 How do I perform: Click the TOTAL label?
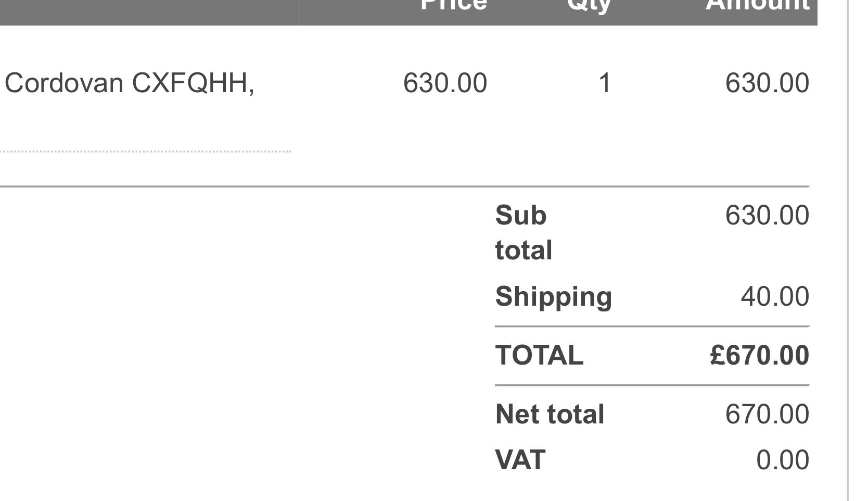[539, 355]
